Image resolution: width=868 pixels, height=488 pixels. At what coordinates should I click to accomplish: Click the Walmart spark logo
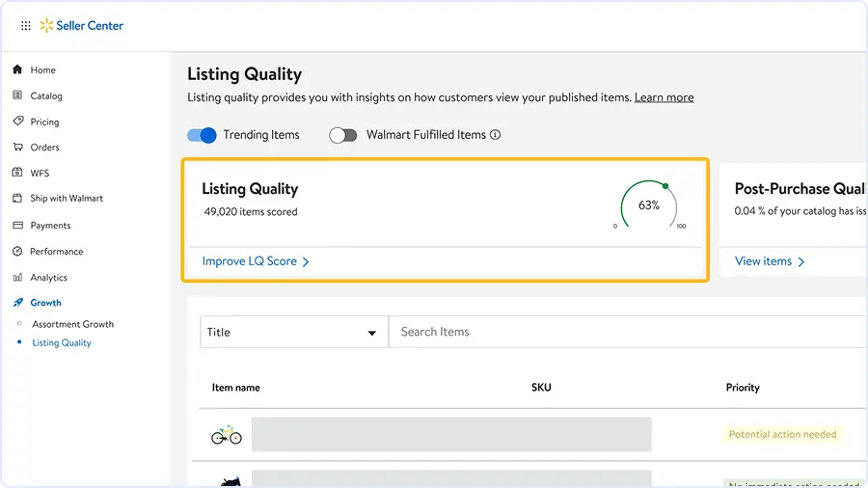(46, 25)
